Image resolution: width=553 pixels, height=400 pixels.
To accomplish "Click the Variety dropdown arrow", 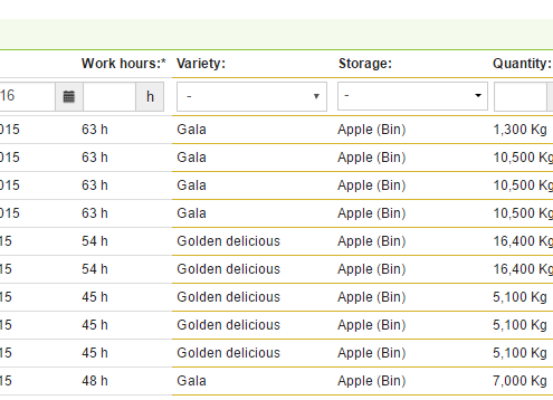I will [x=316, y=96].
